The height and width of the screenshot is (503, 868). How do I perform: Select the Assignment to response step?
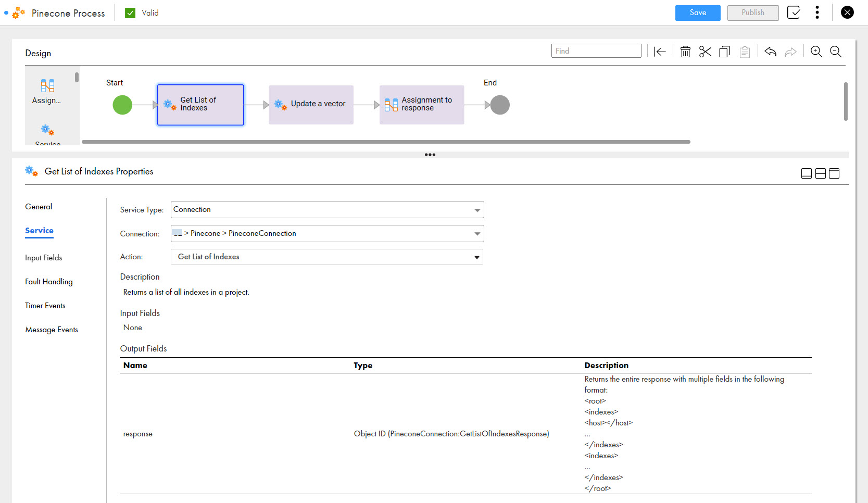click(x=422, y=105)
